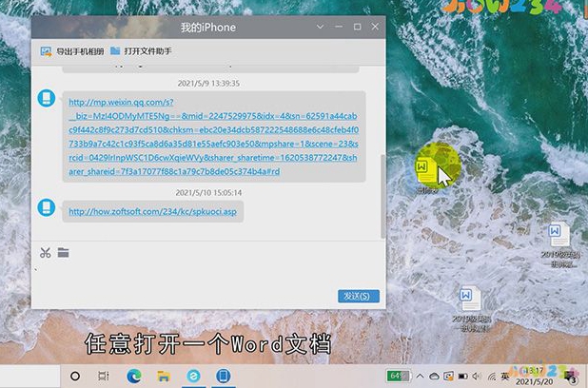
Task: Close the 我的iPhone chat window
Action: tap(375, 27)
